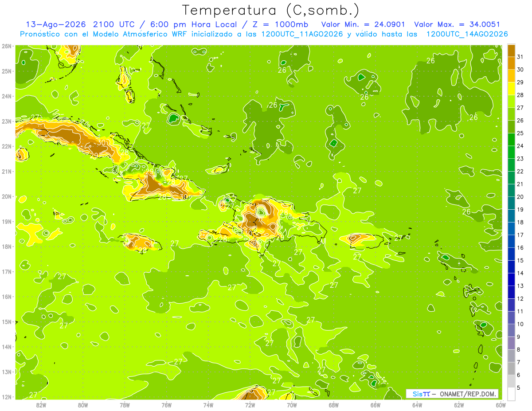The height and width of the screenshot is (411, 532).
Task: Click the "76W" longitude axis label
Action: 166,405
